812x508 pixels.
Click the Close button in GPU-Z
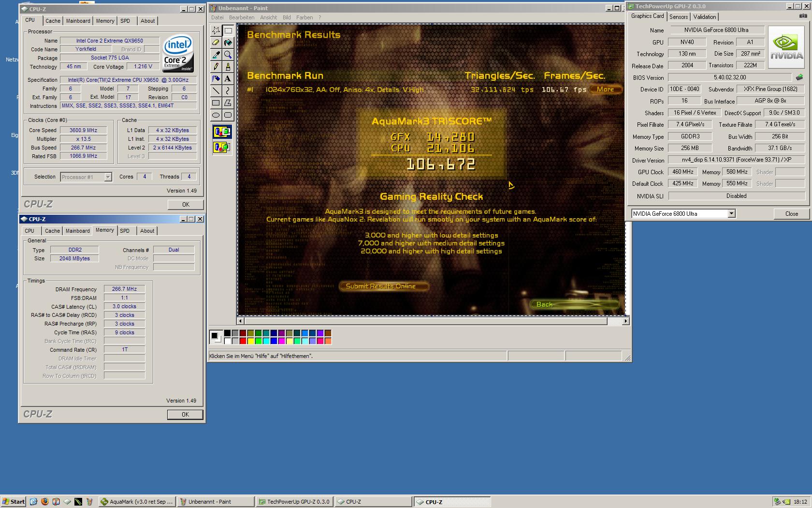[792, 214]
